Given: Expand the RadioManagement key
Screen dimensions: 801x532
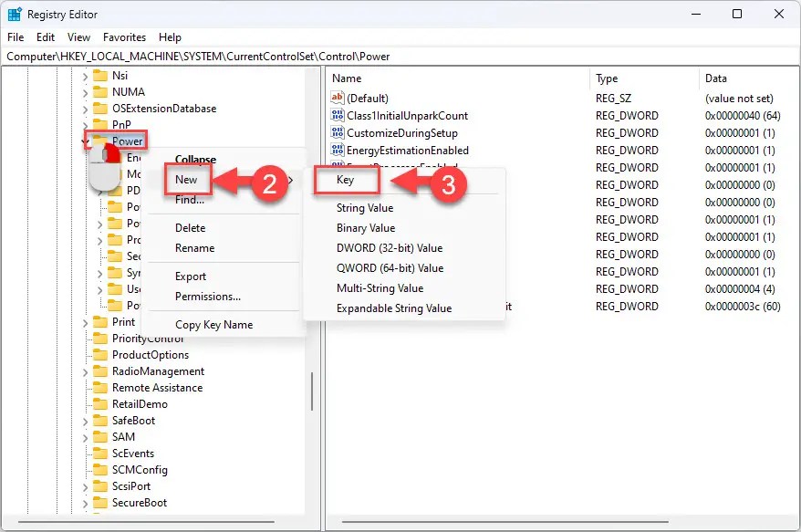Looking at the screenshot, I should (84, 371).
